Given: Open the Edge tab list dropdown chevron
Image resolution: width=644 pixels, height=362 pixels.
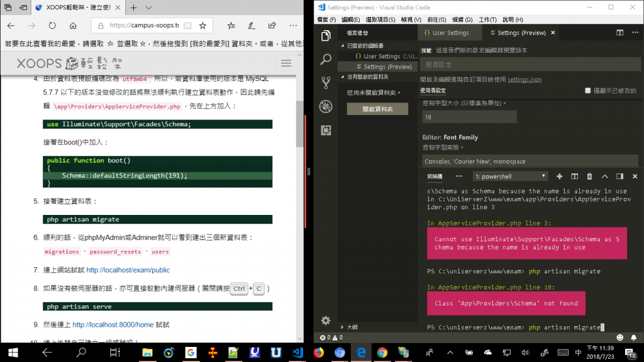Looking at the screenshot, I should coord(148,8).
